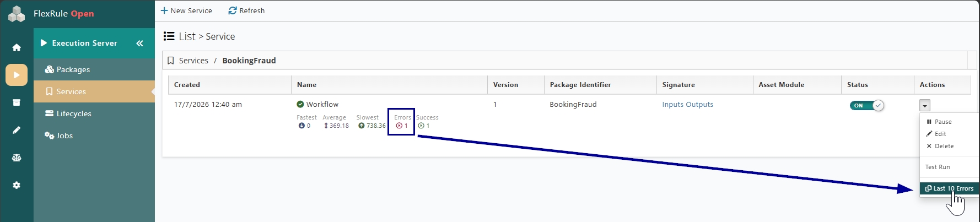
Task: Open the home icon in left rail
Action: (x=17, y=47)
